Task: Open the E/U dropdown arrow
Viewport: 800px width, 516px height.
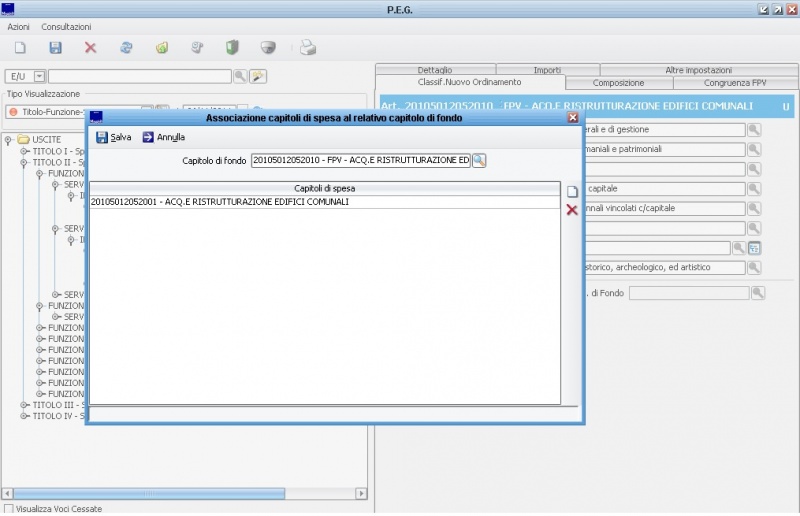Action: click(39, 77)
